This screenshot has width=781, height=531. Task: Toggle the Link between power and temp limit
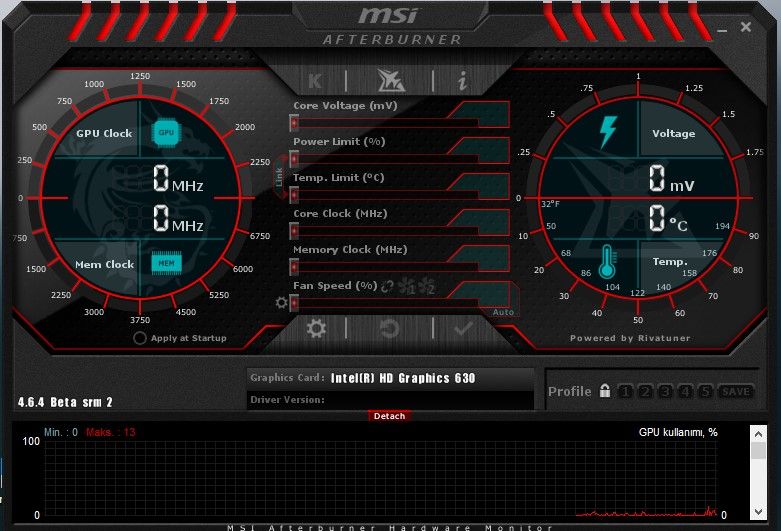(279, 177)
